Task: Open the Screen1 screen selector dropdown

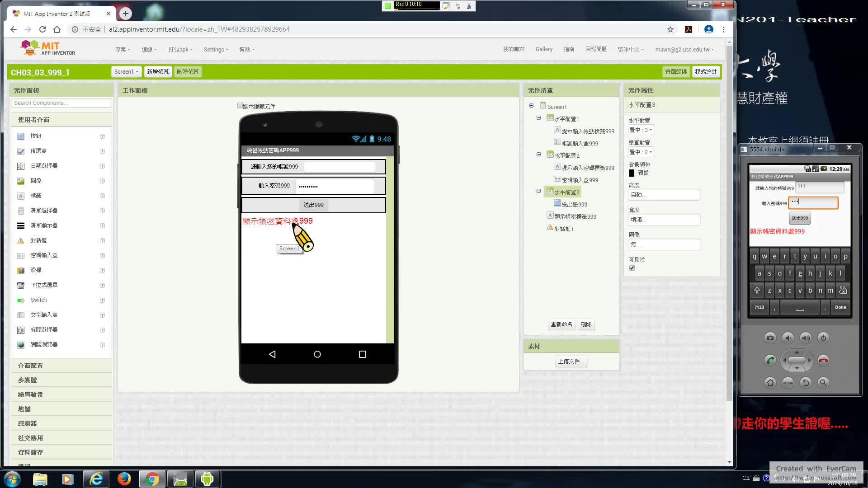Action: coord(126,72)
